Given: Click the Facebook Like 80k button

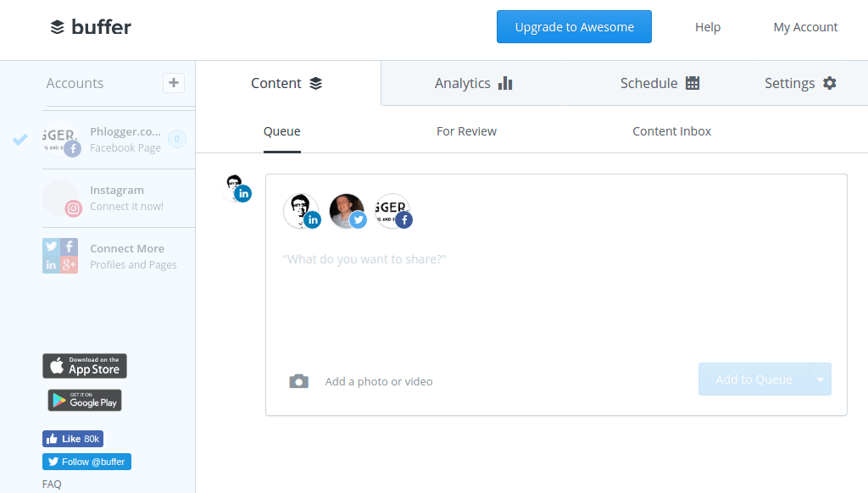Looking at the screenshot, I should 73,439.
